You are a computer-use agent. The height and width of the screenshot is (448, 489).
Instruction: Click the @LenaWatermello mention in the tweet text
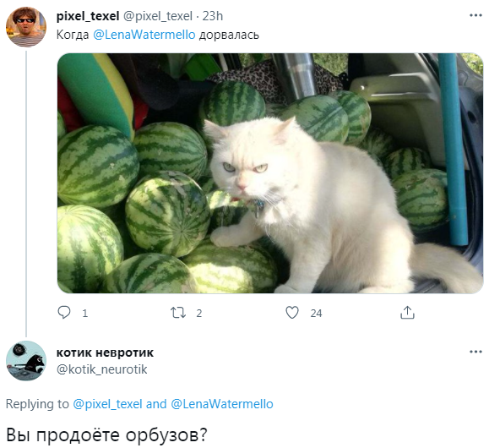(144, 35)
